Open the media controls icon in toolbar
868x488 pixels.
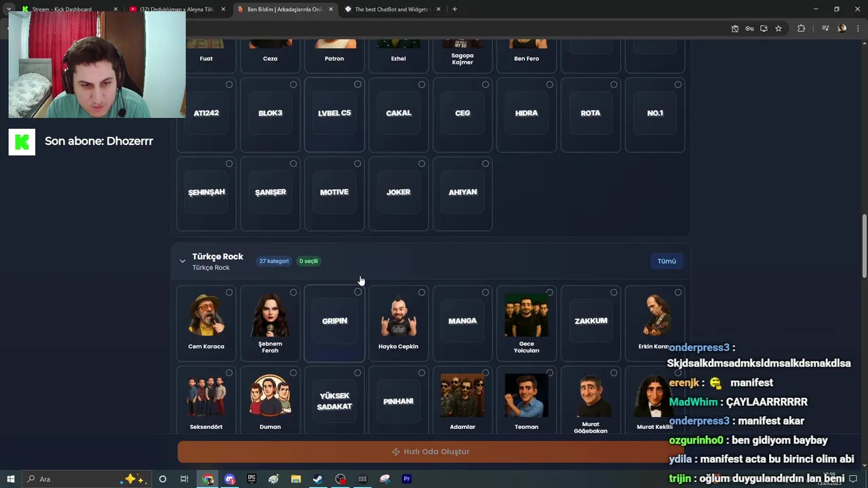(x=825, y=28)
